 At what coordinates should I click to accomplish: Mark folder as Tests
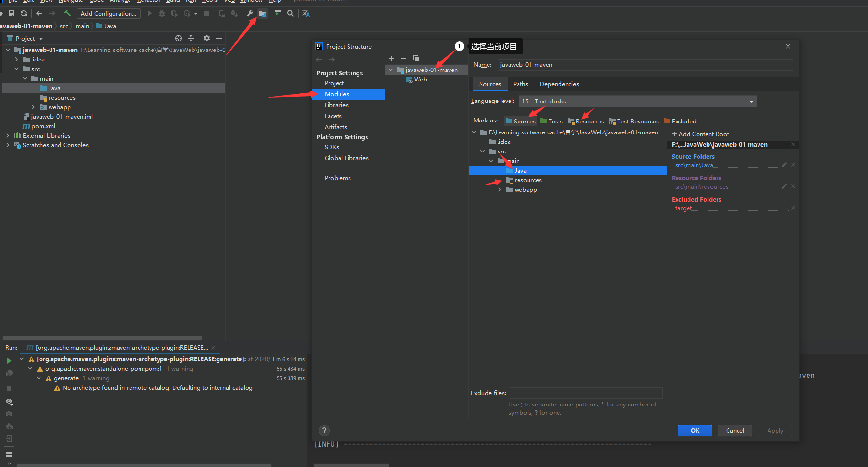[551, 121]
